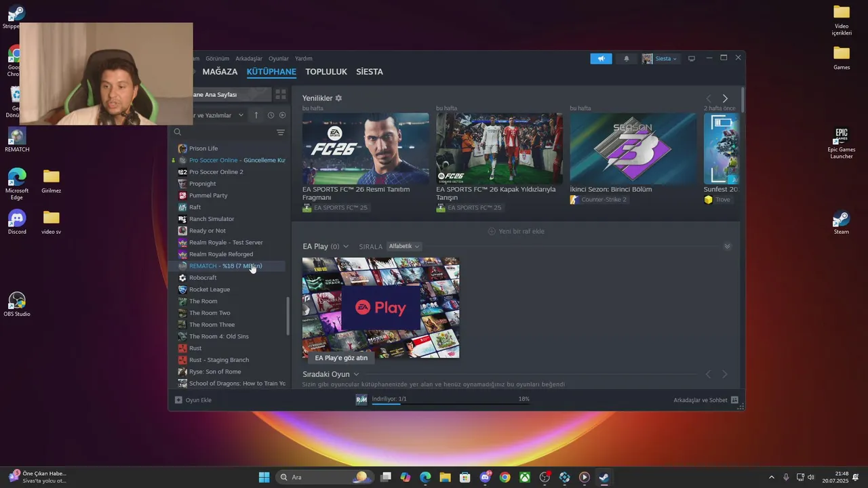The width and height of the screenshot is (868, 488).
Task: Open OBS Studio desktop shortcut
Action: pos(17,304)
